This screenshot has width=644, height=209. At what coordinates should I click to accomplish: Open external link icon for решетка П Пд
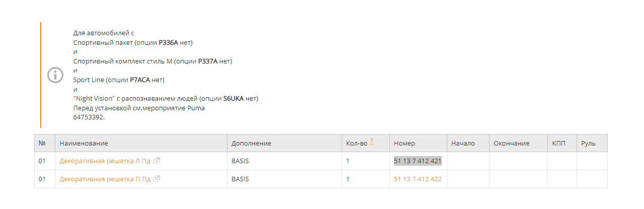157,179
